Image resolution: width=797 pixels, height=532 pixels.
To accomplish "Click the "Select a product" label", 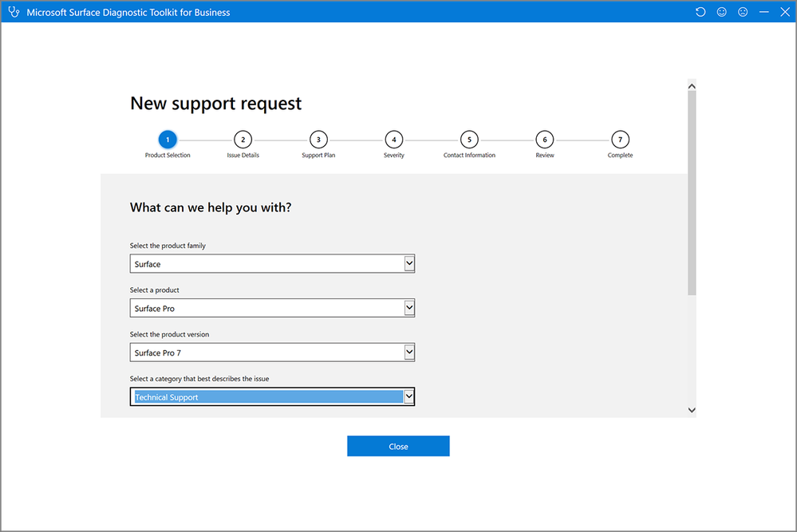I will coord(155,290).
